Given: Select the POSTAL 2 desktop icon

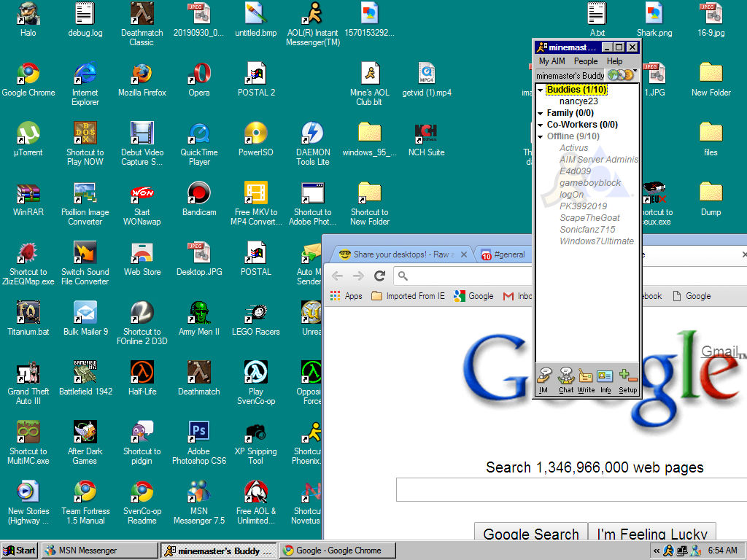Looking at the screenshot, I should coord(256,80).
